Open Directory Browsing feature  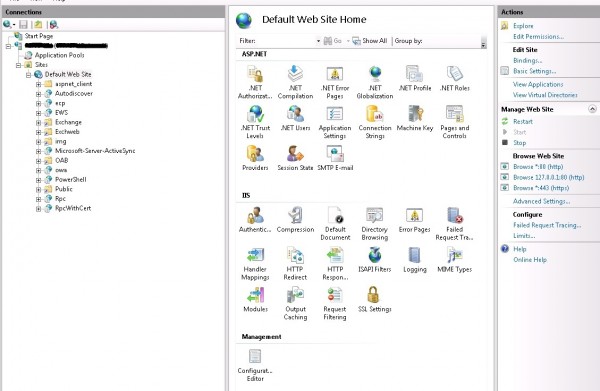pos(375,223)
